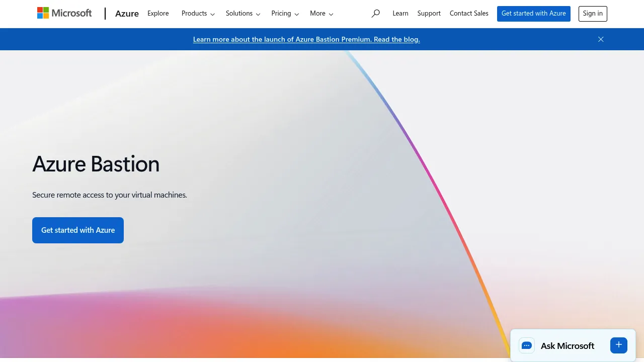
Task: Open the Learn link in header
Action: (400, 14)
